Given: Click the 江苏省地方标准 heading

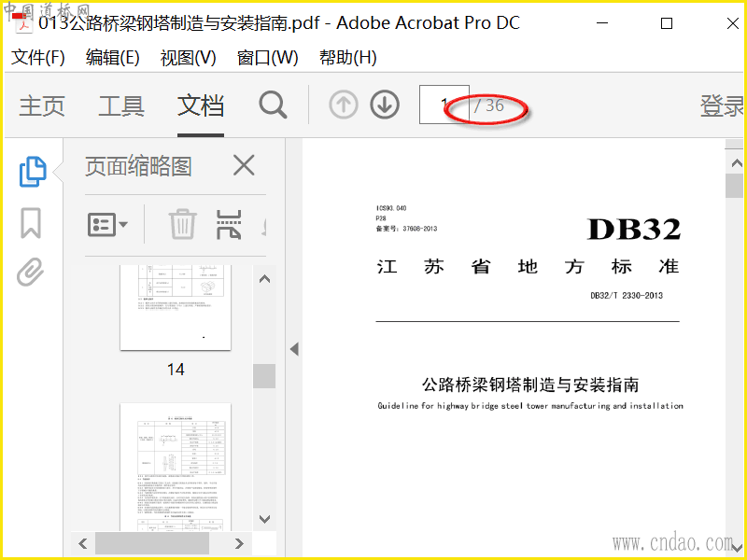Looking at the screenshot, I should tap(528, 266).
